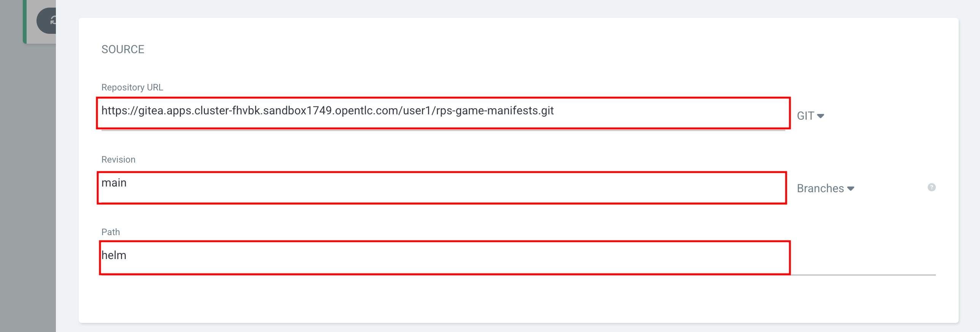
Task: Click the Revision field label
Action: (118, 160)
